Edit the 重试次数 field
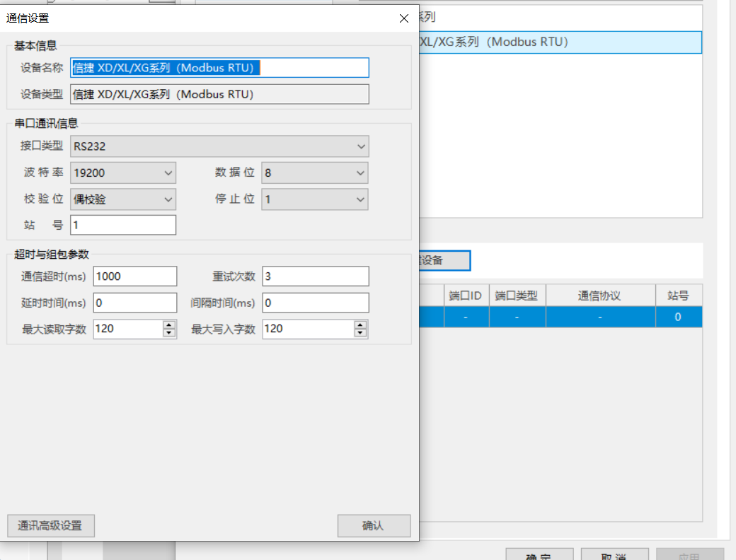 316,276
